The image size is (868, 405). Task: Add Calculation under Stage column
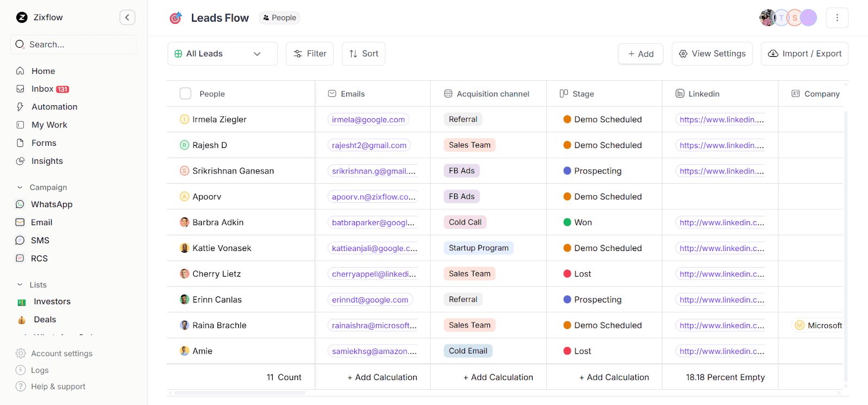(x=614, y=377)
